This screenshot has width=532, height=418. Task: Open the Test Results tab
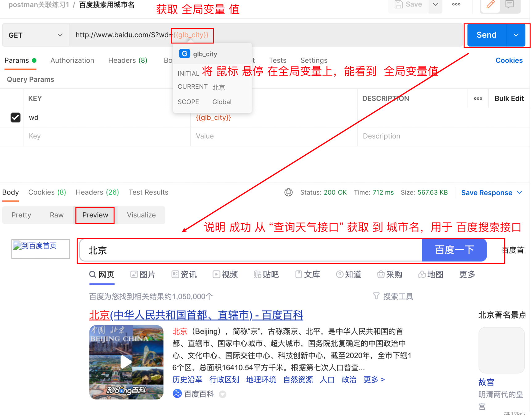(x=148, y=193)
